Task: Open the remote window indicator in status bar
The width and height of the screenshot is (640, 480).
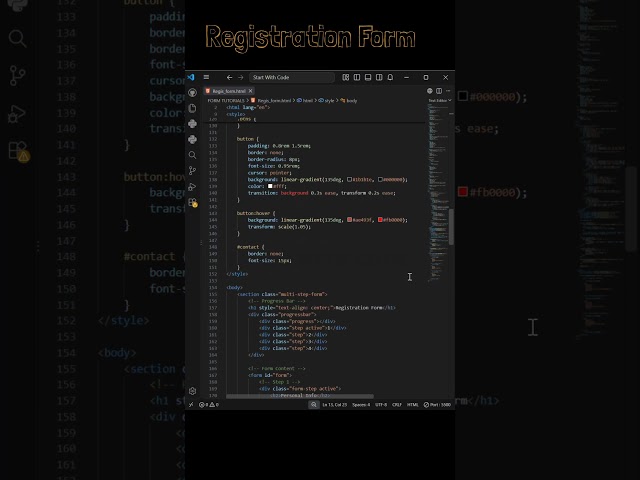Action: tap(191, 404)
